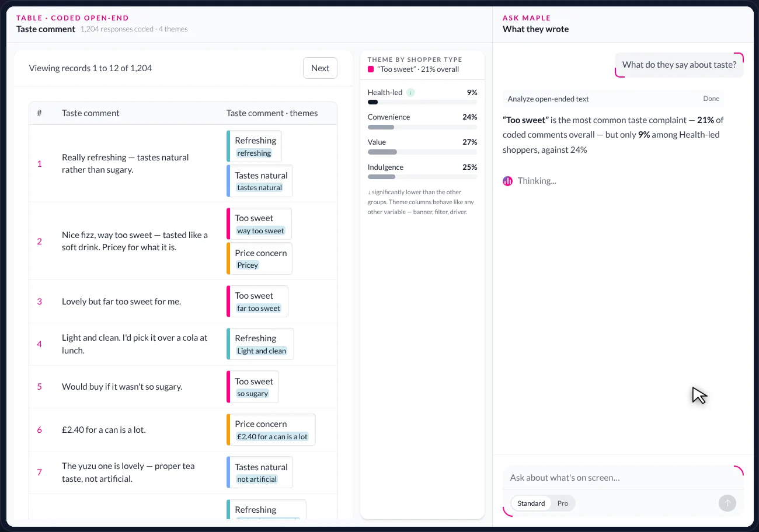Viewport: 759px width, 532px height.
Task: Click row number 4
Action: (x=40, y=344)
